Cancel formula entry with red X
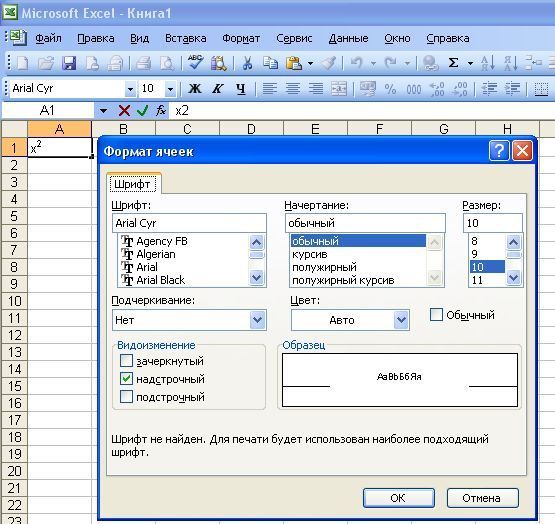 124,111
